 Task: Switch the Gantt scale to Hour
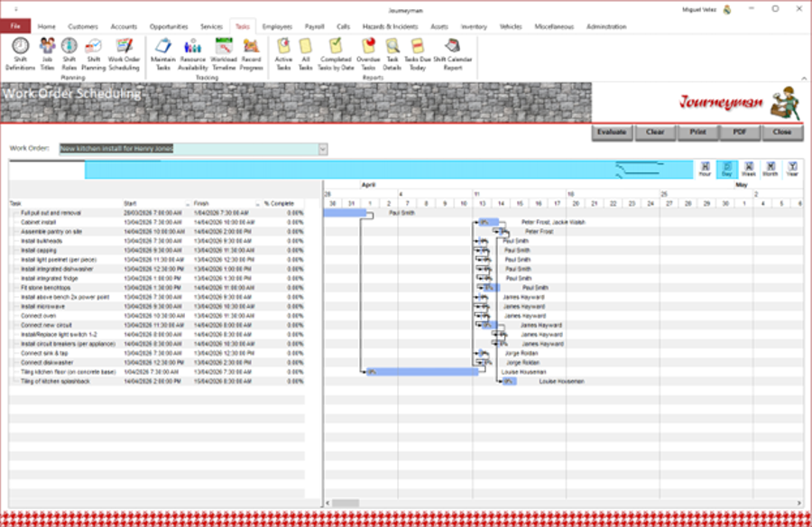pyautogui.click(x=705, y=169)
